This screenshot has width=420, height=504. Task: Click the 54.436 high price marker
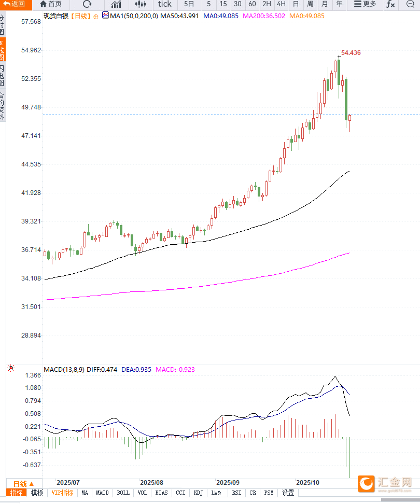point(351,53)
